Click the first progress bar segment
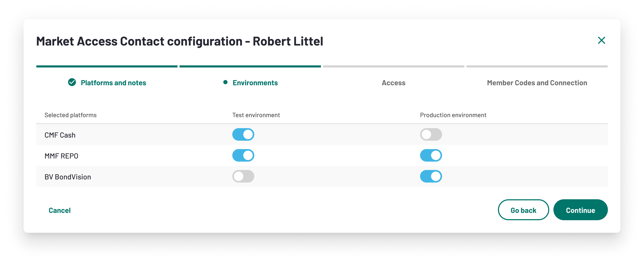644x261 pixels. [107, 66]
